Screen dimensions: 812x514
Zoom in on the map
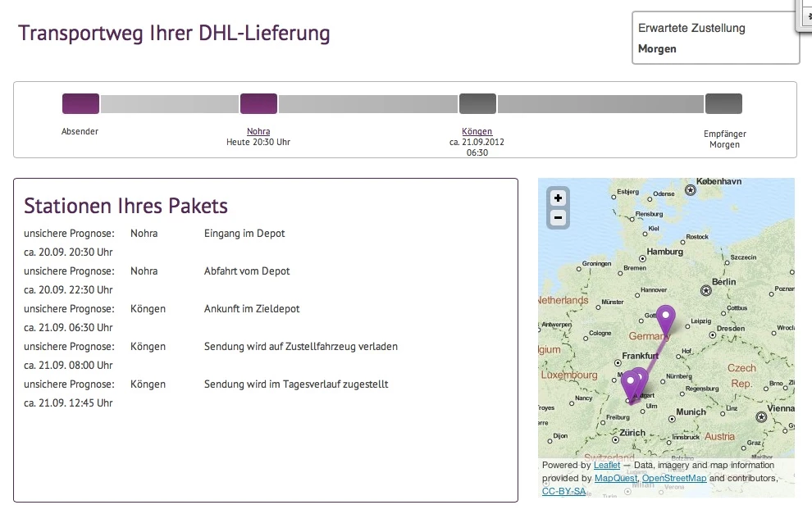coord(558,198)
